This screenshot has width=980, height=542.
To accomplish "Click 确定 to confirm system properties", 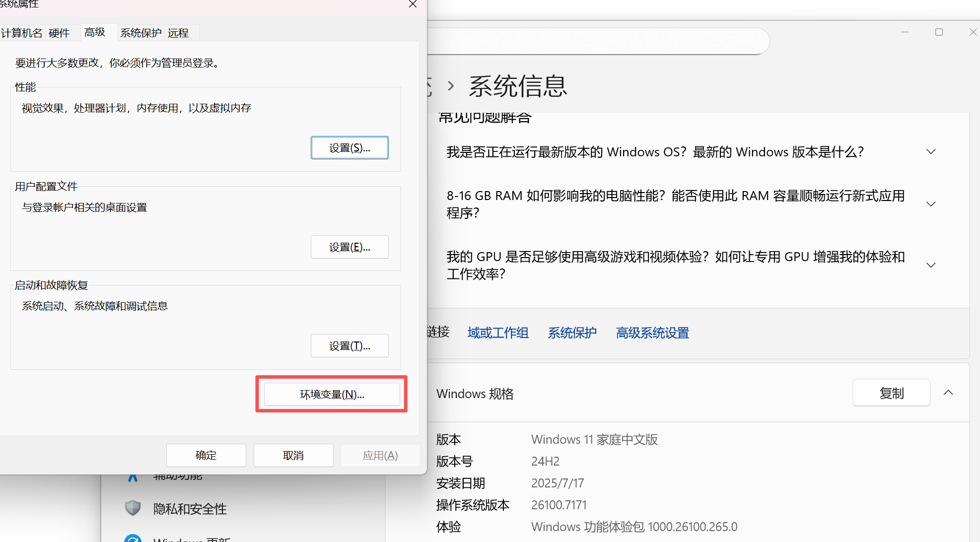I will click(206, 455).
